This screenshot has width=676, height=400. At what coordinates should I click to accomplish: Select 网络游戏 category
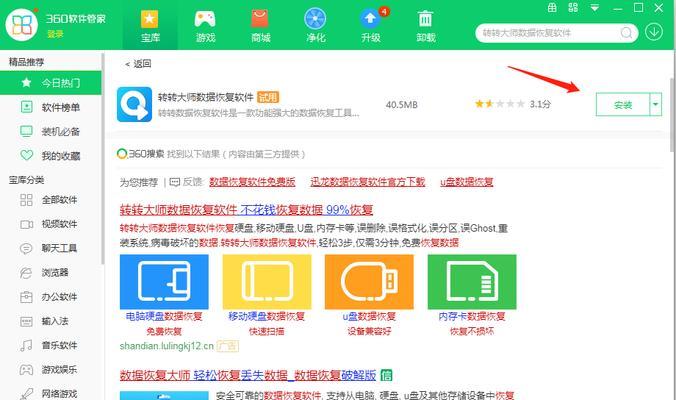[x=50, y=393]
